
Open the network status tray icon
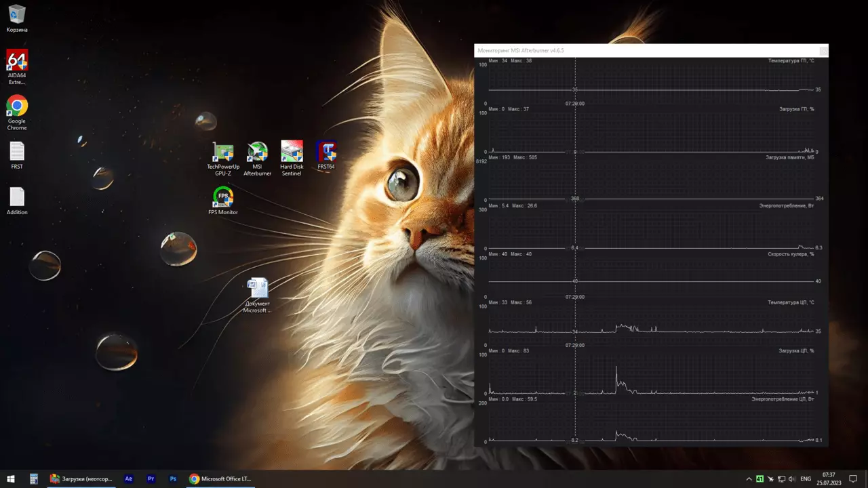click(x=781, y=479)
